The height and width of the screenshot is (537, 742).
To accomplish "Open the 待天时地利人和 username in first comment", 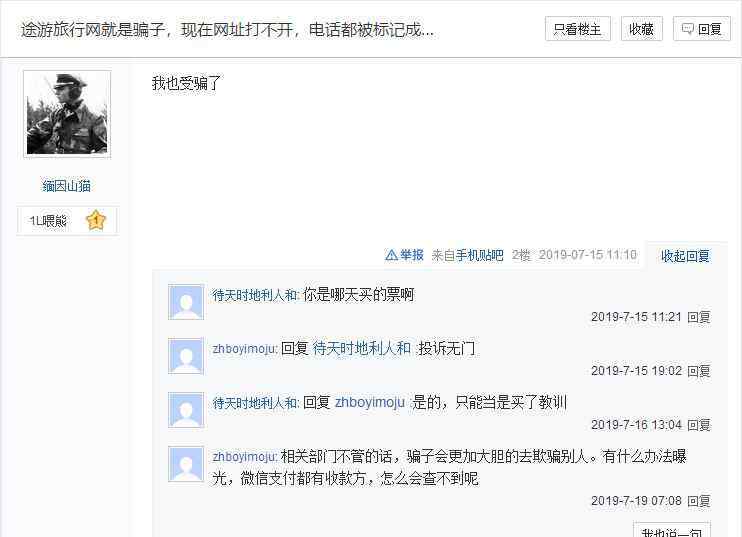I will tap(255, 295).
